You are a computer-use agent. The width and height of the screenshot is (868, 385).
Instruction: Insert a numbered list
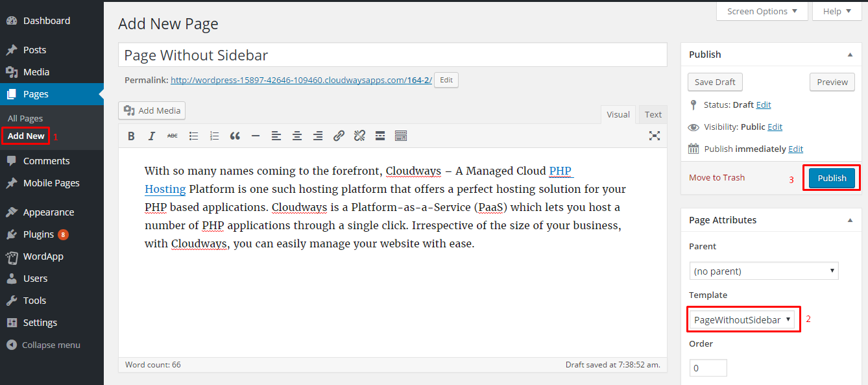point(214,136)
